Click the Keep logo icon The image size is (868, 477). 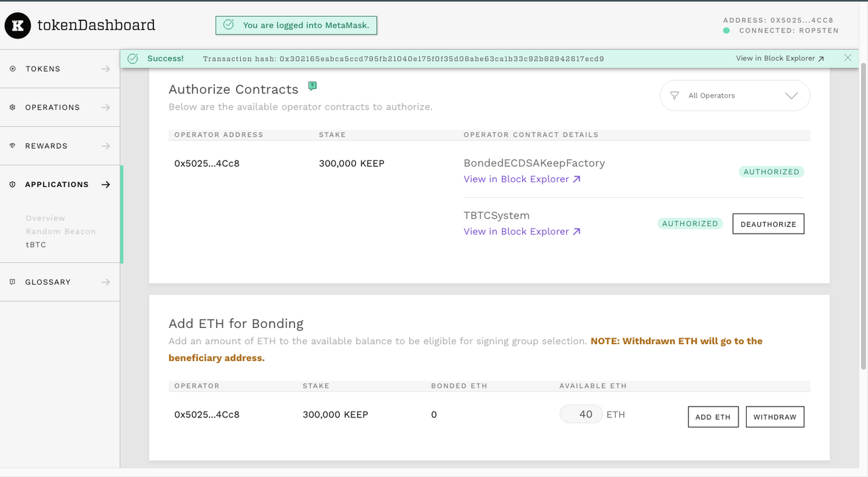18,25
